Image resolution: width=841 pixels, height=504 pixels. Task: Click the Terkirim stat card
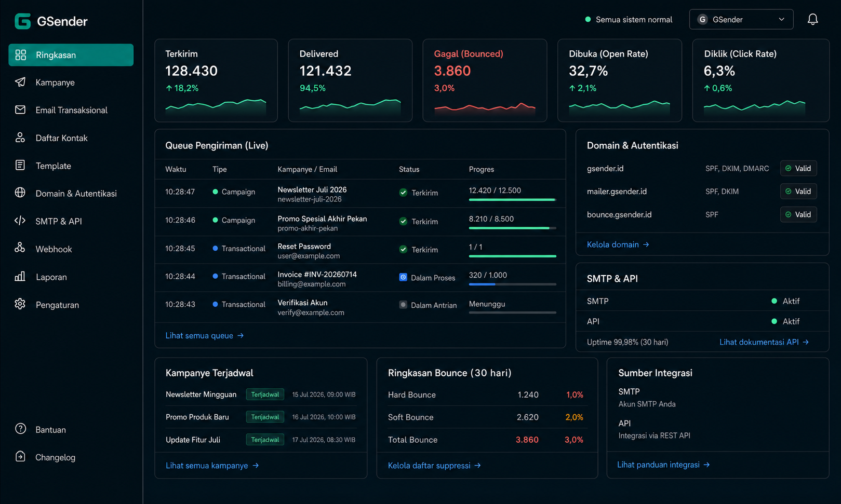coord(216,80)
